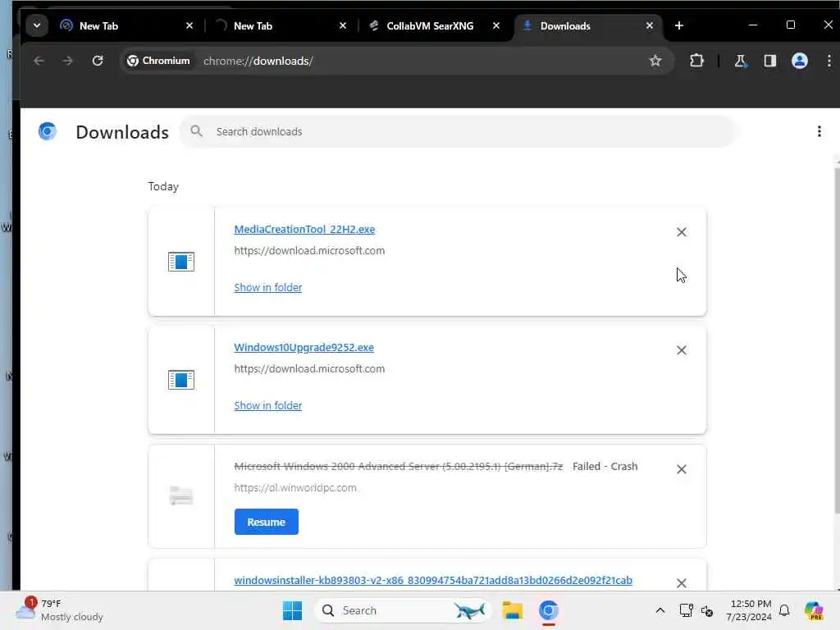
Task: Open the tab search dropdown arrow
Action: (x=36, y=25)
